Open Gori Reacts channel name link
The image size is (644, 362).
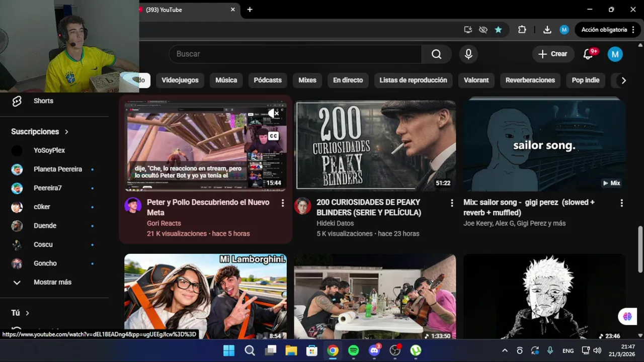[x=164, y=223]
